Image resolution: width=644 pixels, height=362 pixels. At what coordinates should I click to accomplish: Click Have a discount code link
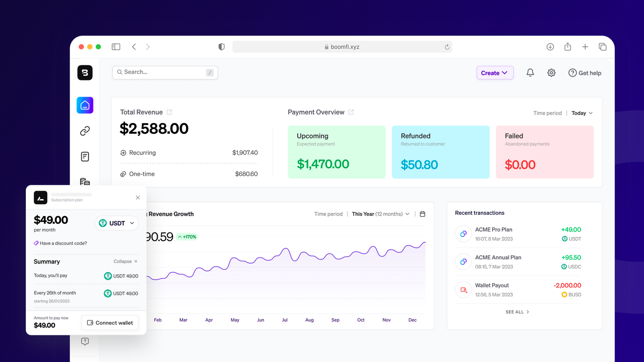60,243
